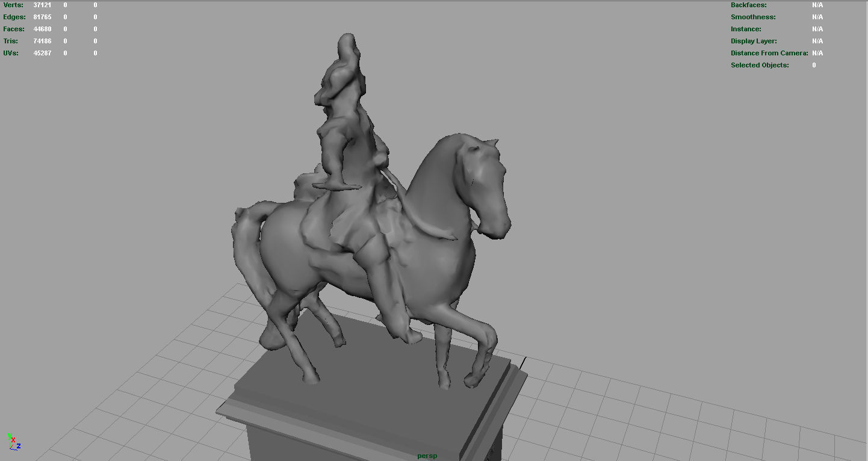Click the Distance From Camera: label
Screen dimensions: 868x461
(769, 53)
